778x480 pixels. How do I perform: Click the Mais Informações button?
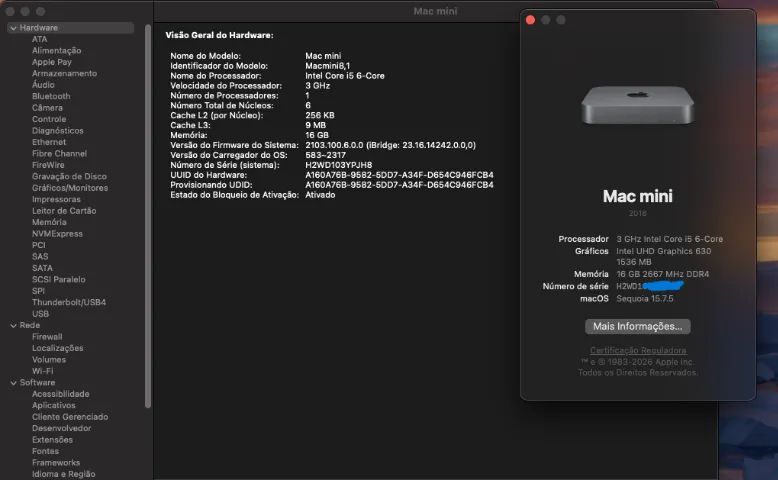click(x=638, y=326)
